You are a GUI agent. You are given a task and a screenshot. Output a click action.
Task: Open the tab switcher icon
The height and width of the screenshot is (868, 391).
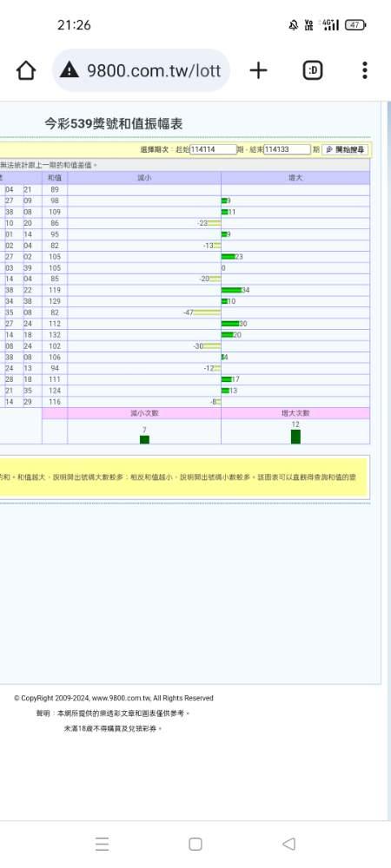(x=312, y=70)
